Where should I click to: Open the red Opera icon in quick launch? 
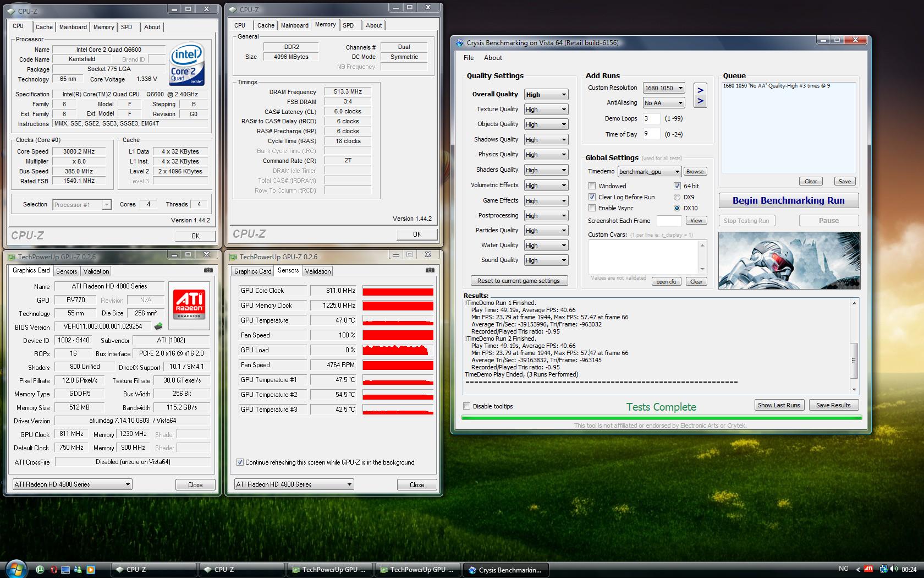coord(53,570)
